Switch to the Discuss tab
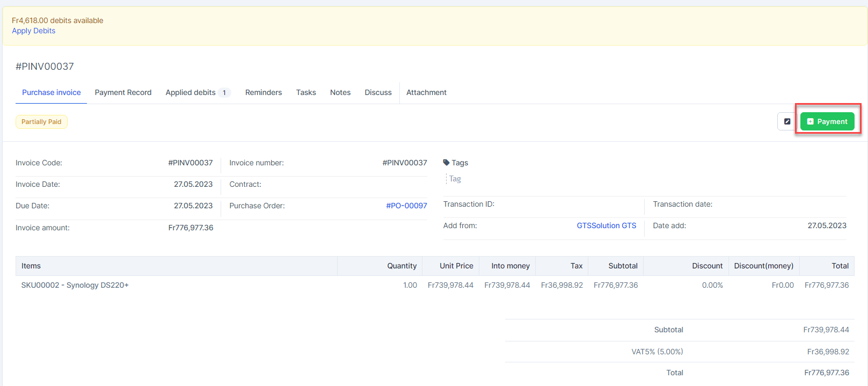 [x=378, y=92]
